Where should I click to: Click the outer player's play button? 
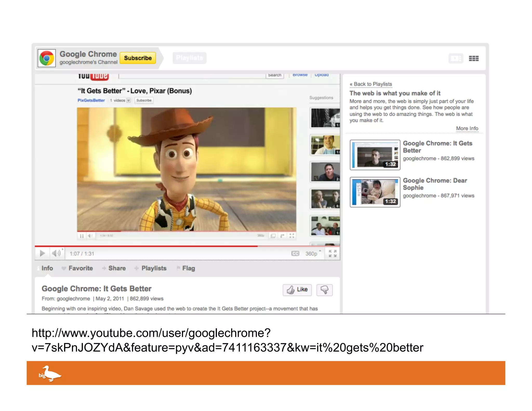[x=42, y=253]
